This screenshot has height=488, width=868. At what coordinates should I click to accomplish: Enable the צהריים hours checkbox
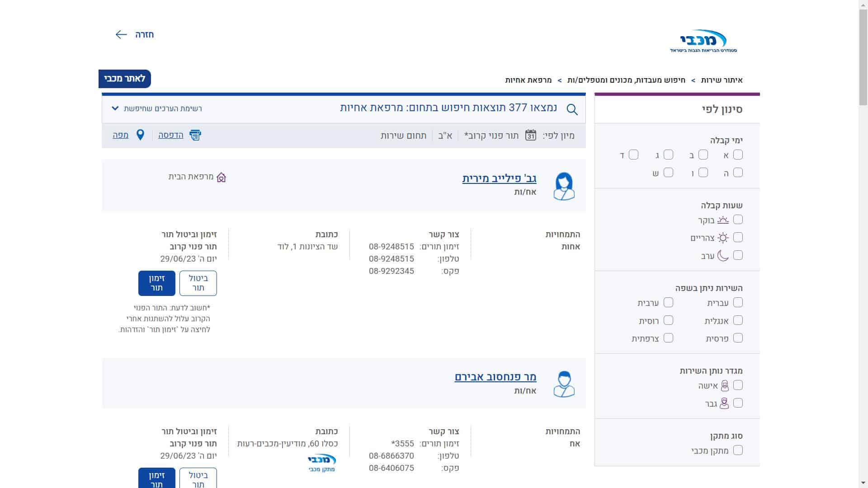[738, 237]
